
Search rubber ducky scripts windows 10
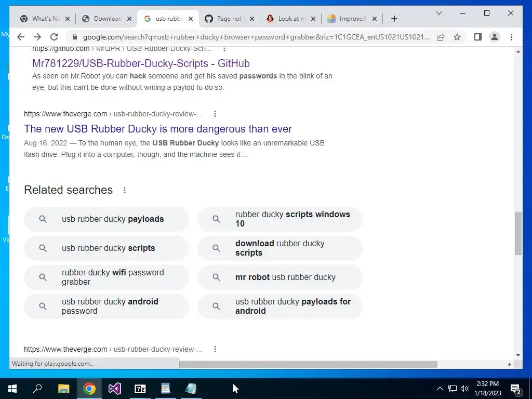[x=280, y=219]
